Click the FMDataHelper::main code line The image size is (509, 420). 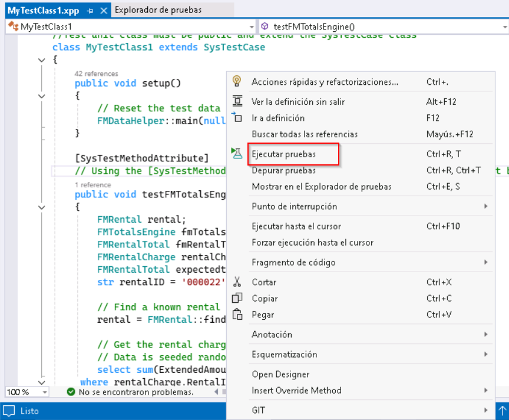161,121
